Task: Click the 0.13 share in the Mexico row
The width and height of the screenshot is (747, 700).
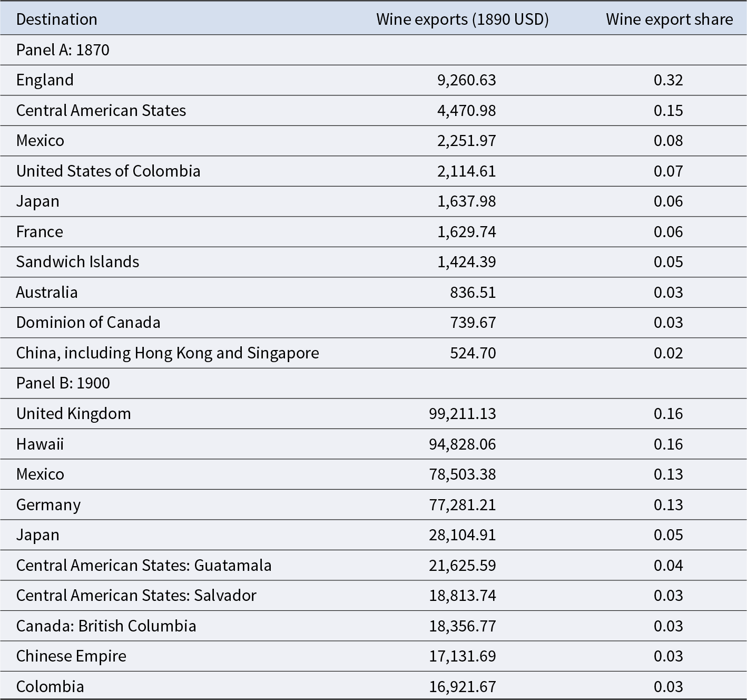Action: 669,474
